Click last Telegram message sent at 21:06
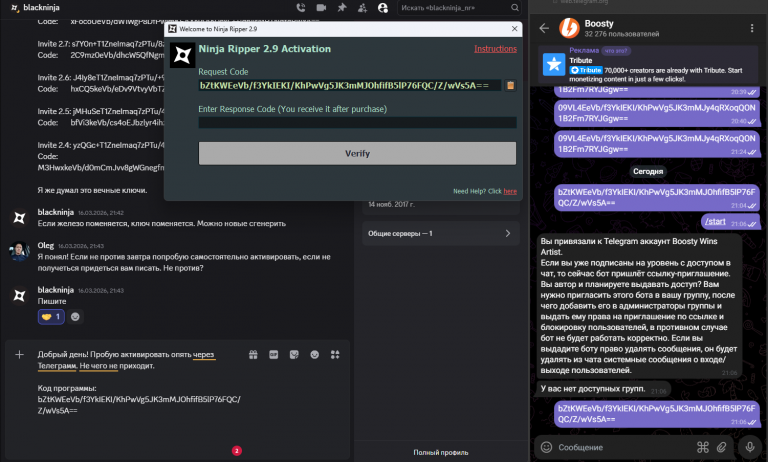The image size is (768, 462). tap(657, 414)
